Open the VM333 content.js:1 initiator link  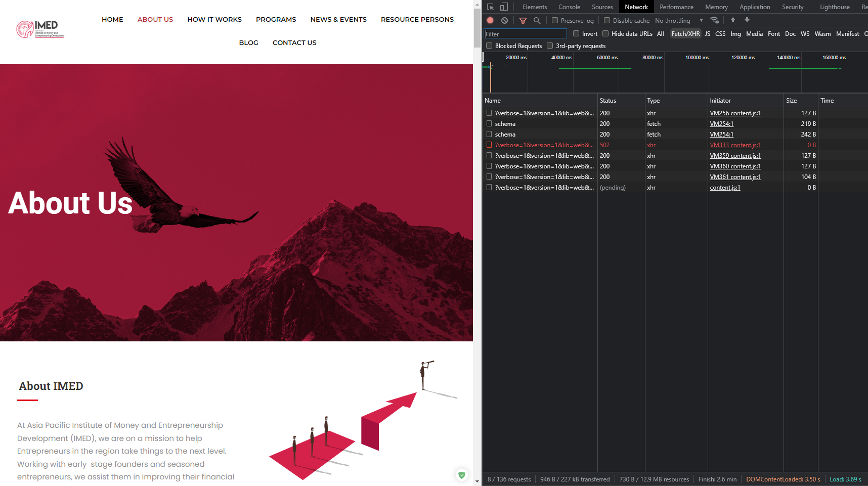735,145
